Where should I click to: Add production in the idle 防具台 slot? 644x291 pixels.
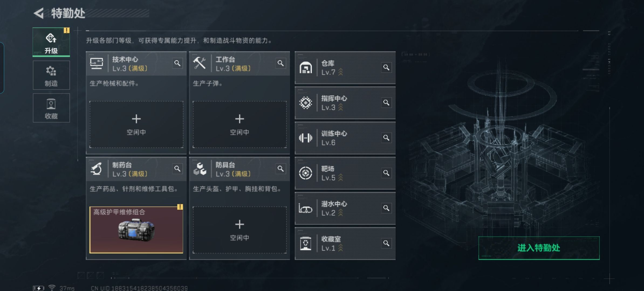[x=239, y=230]
